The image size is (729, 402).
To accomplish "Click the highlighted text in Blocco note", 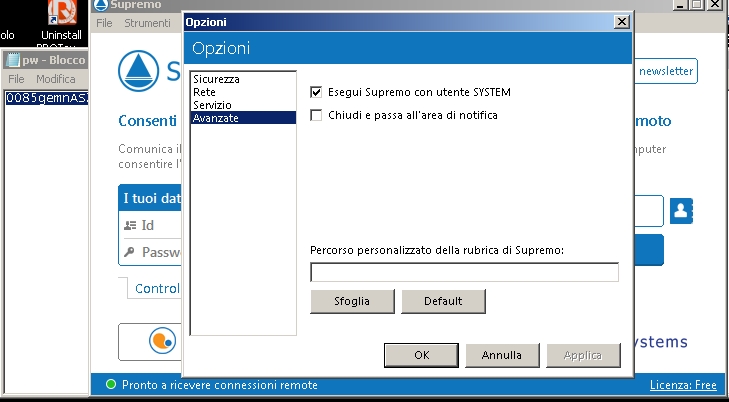I will 46,98.
